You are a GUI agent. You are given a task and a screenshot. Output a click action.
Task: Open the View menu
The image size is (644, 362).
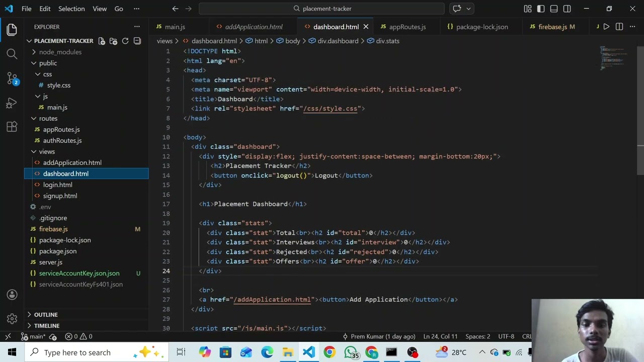[x=100, y=9]
